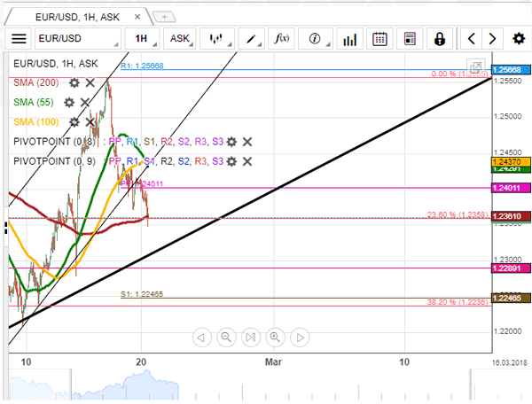Open SMA (55) settings gear
This screenshot has width=532, height=404.
click(68, 102)
